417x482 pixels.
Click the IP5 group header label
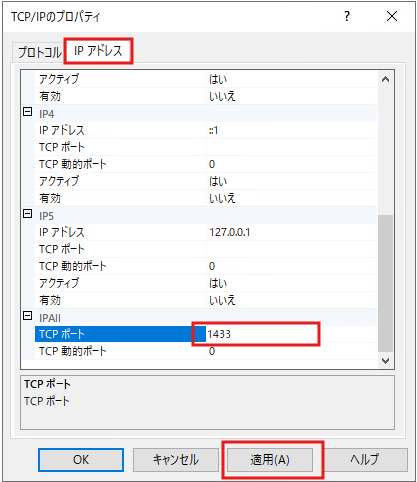(x=47, y=216)
